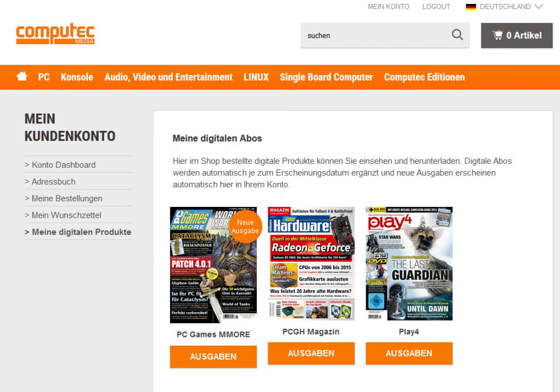Image resolution: width=560 pixels, height=392 pixels.
Task: Select the LINUX menu item
Action: [x=256, y=77]
